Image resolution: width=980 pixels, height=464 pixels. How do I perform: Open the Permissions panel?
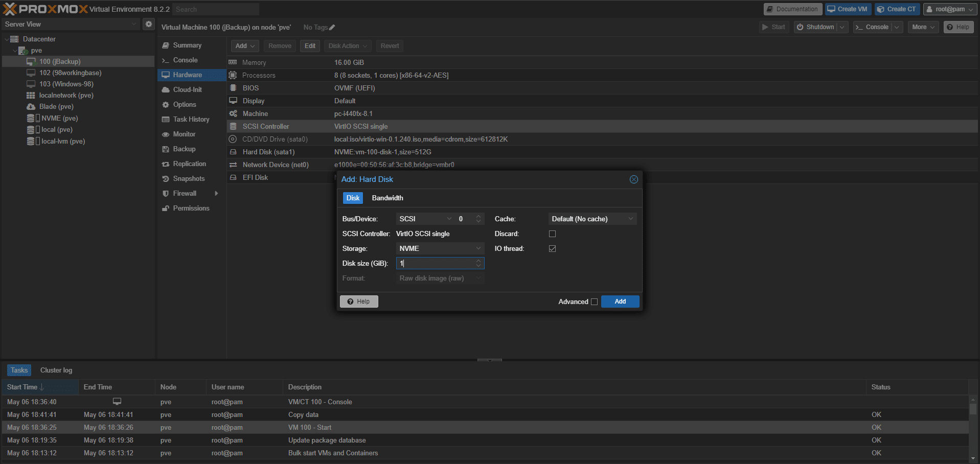pos(192,208)
